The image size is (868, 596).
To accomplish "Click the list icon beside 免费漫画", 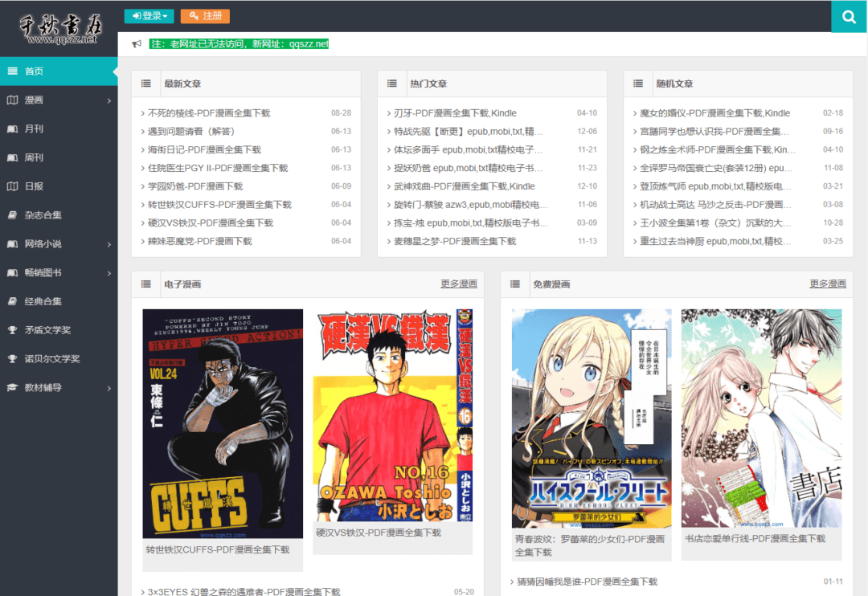I will coord(514,284).
